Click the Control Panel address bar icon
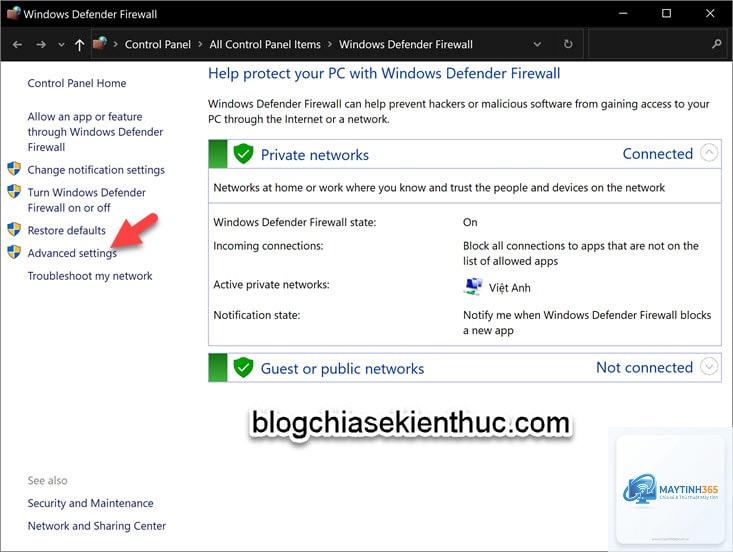The width and height of the screenshot is (733, 552). pos(100,43)
